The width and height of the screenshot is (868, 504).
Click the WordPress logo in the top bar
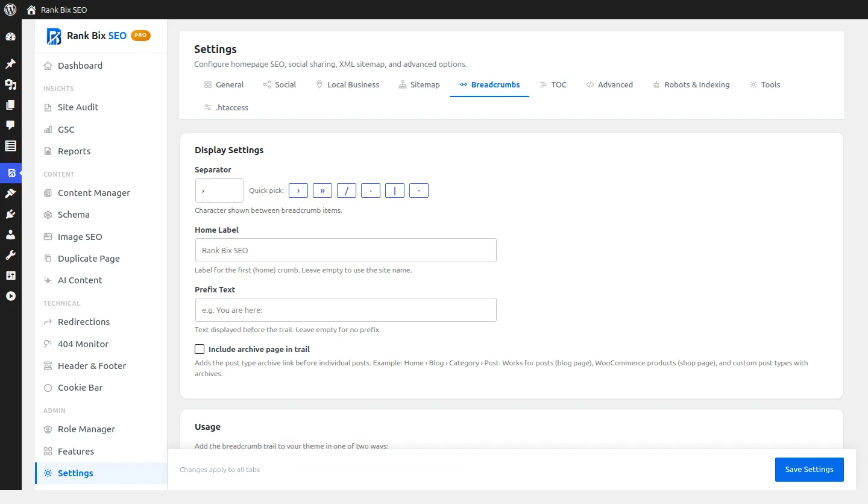10,10
